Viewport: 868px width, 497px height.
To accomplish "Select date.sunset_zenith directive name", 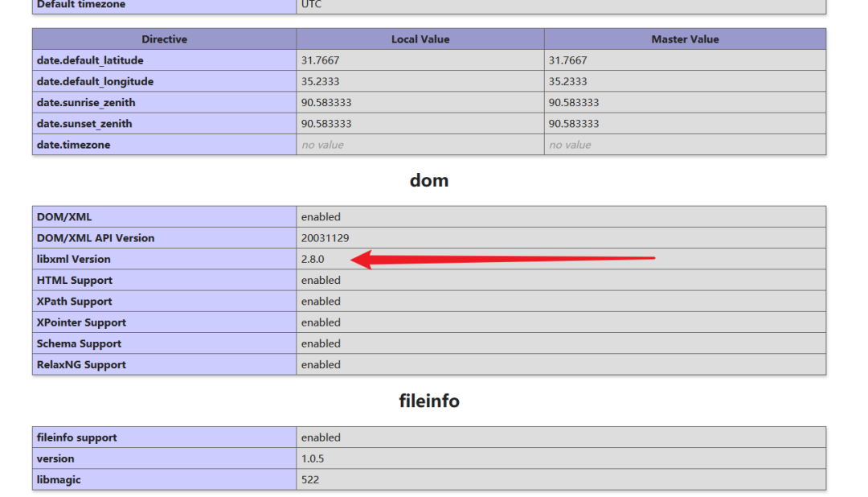I will coord(84,124).
